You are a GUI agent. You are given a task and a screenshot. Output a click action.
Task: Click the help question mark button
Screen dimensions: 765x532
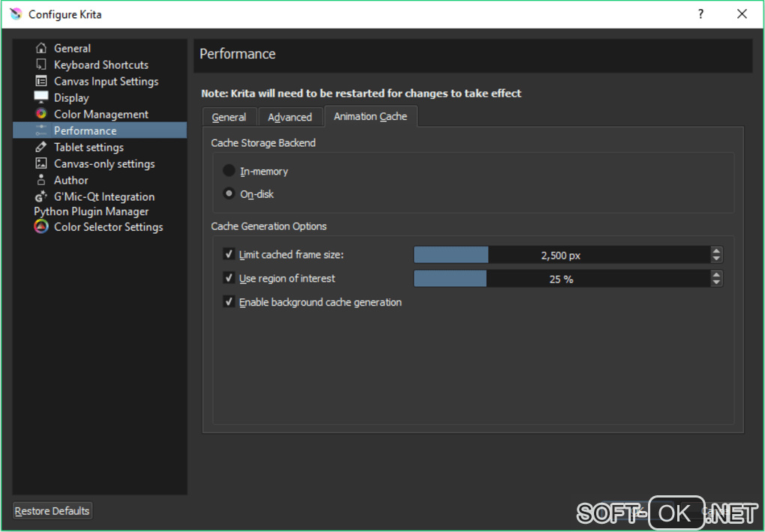point(700,14)
